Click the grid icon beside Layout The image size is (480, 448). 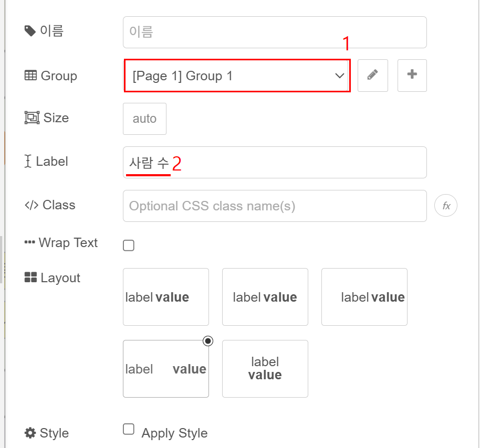click(30, 278)
